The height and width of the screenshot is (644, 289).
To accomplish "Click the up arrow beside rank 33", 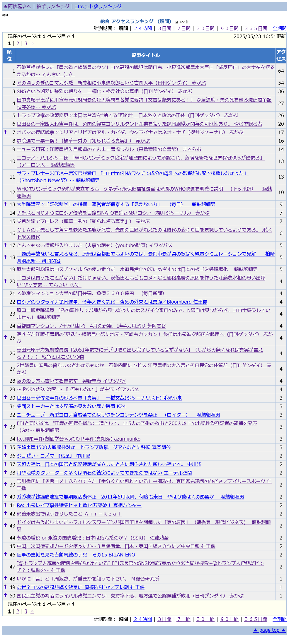I will (5, 427).
